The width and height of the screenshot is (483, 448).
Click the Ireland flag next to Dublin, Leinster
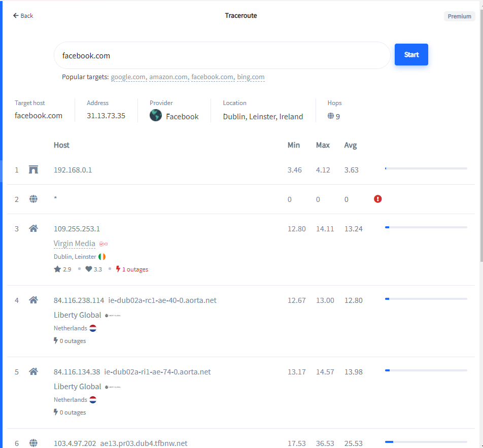[x=102, y=257]
